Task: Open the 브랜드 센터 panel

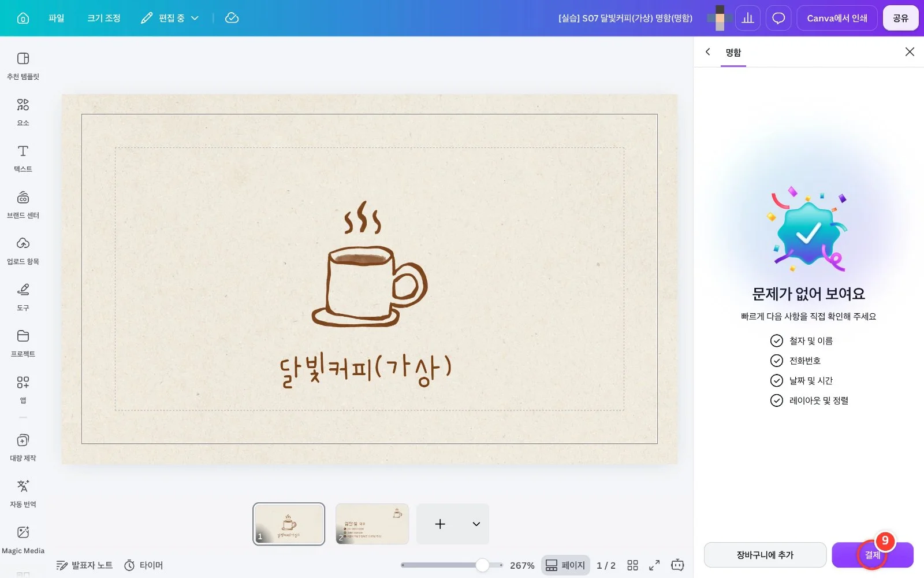Action: [x=23, y=204]
